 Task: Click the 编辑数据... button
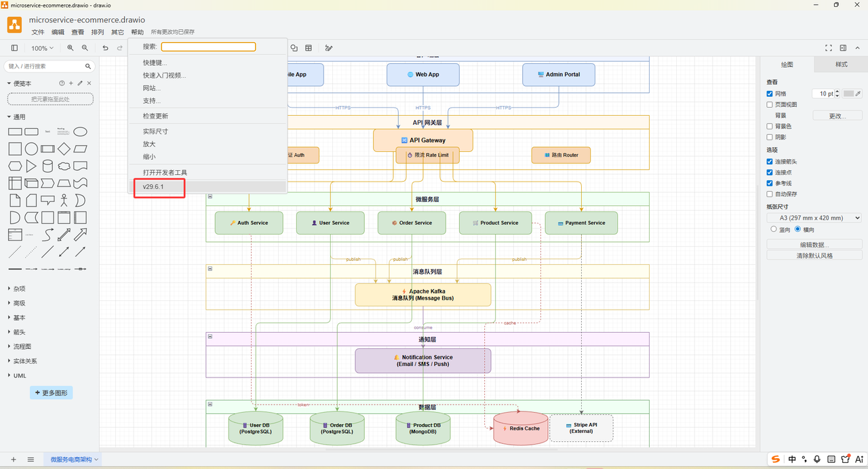[814, 244]
